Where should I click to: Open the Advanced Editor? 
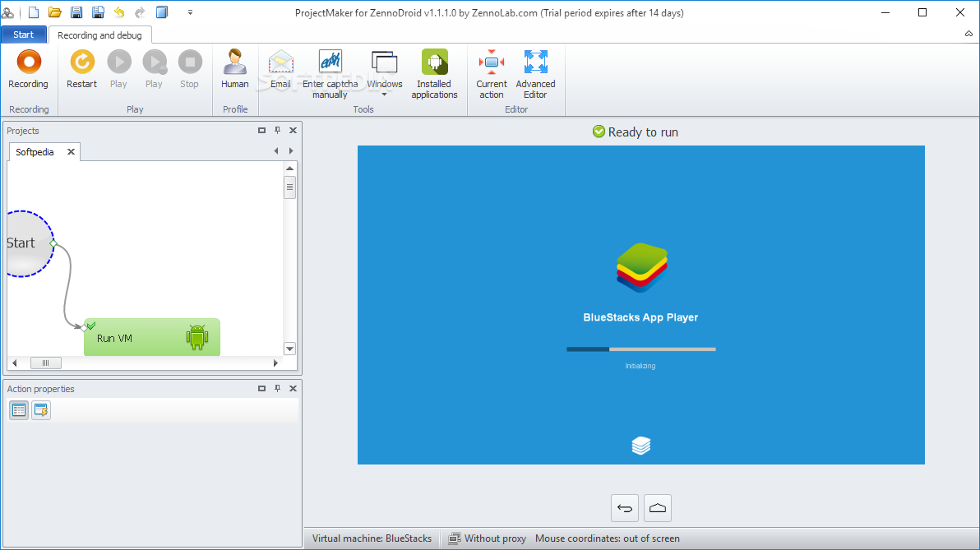coord(535,74)
